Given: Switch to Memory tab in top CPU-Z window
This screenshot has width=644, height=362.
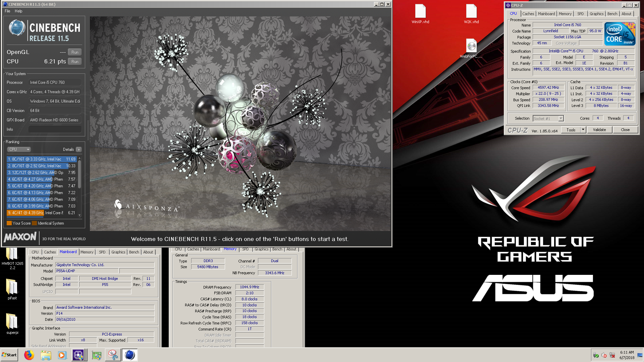Looking at the screenshot, I should pos(565,14).
